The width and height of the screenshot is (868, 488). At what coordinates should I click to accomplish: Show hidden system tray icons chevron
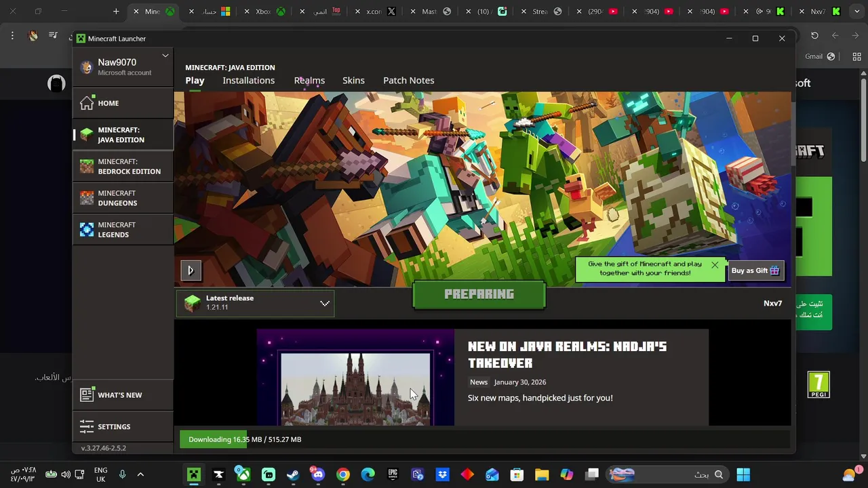click(x=140, y=474)
